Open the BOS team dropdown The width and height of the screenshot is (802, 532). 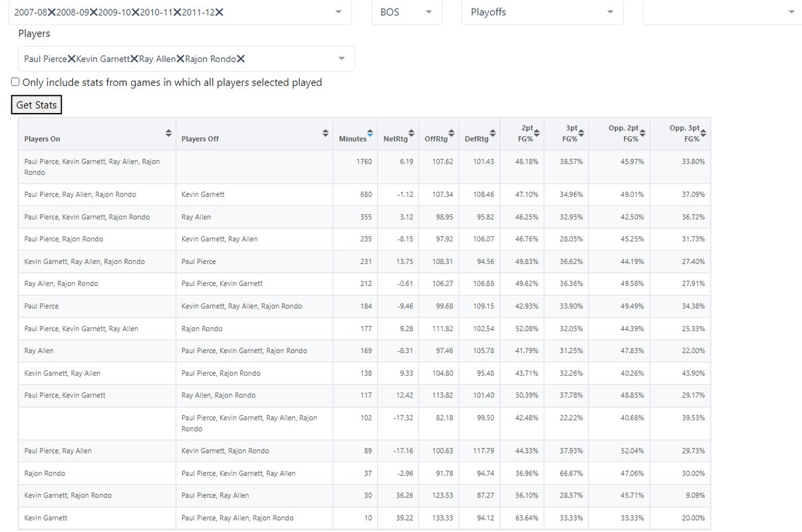click(406, 12)
